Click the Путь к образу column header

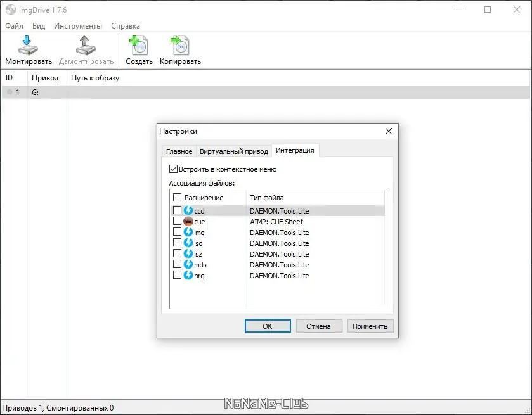click(x=95, y=78)
